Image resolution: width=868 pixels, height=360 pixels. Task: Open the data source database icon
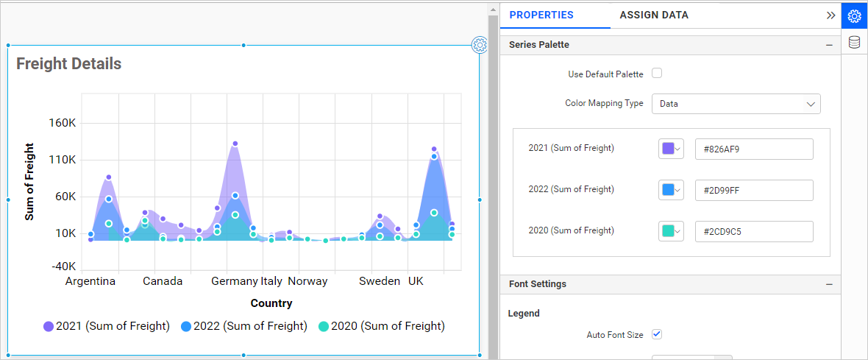pyautogui.click(x=854, y=42)
